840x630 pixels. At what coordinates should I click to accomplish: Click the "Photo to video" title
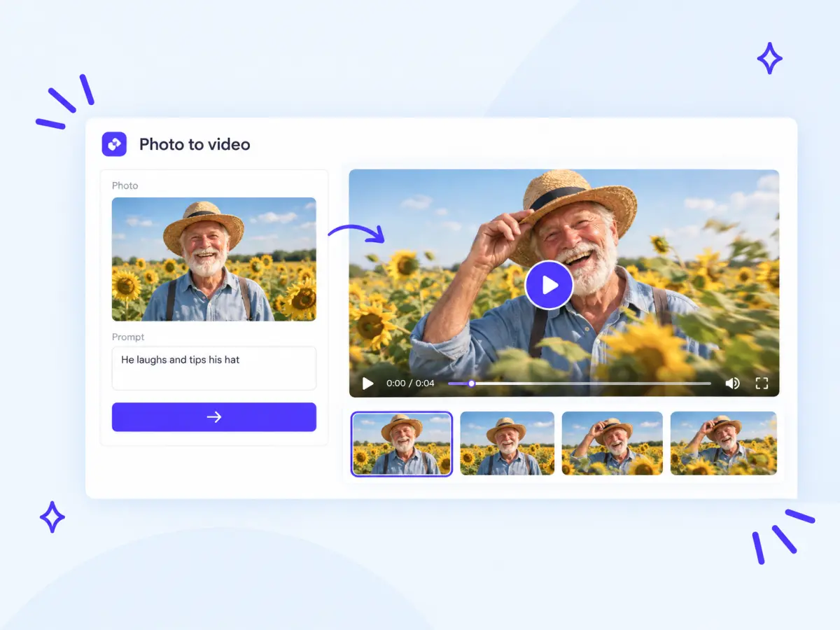pos(195,144)
